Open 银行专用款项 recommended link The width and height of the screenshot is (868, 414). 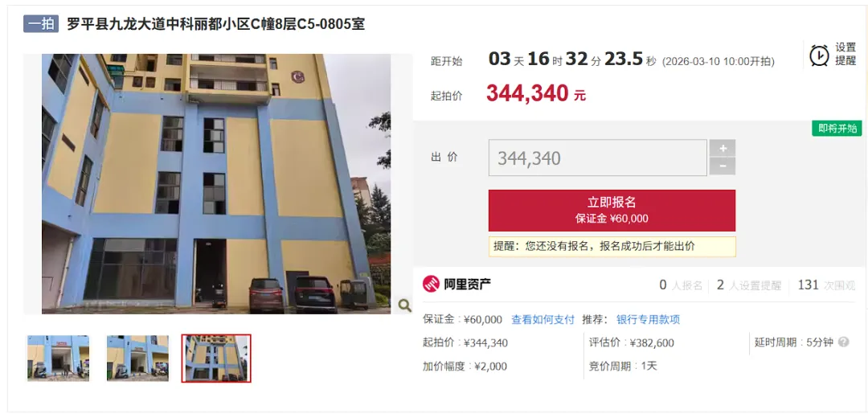click(x=649, y=319)
